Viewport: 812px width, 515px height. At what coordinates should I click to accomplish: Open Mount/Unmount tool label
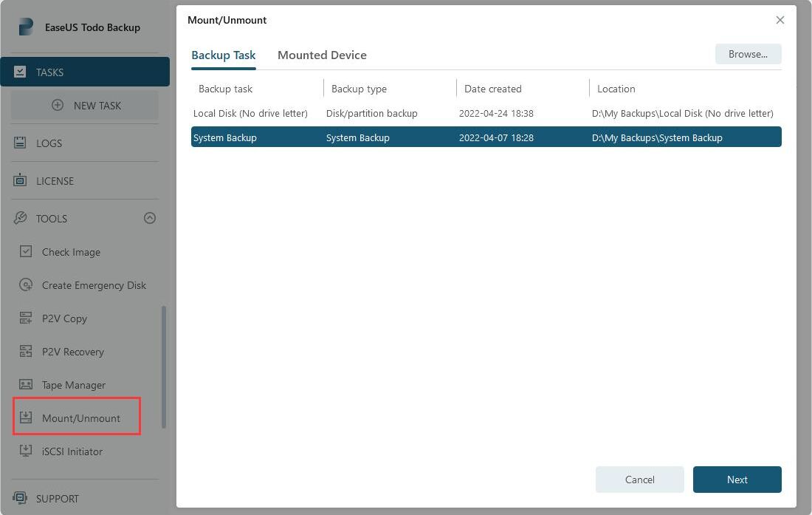(80, 418)
